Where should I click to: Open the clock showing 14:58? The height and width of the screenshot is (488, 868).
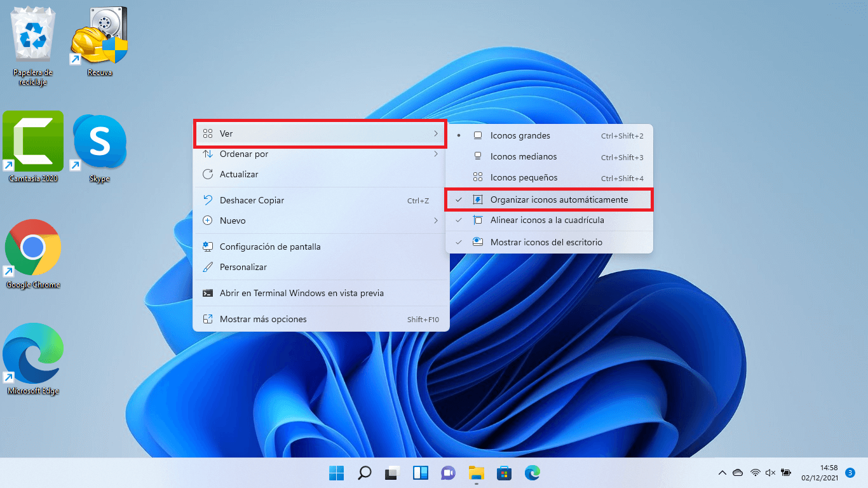[x=820, y=472]
